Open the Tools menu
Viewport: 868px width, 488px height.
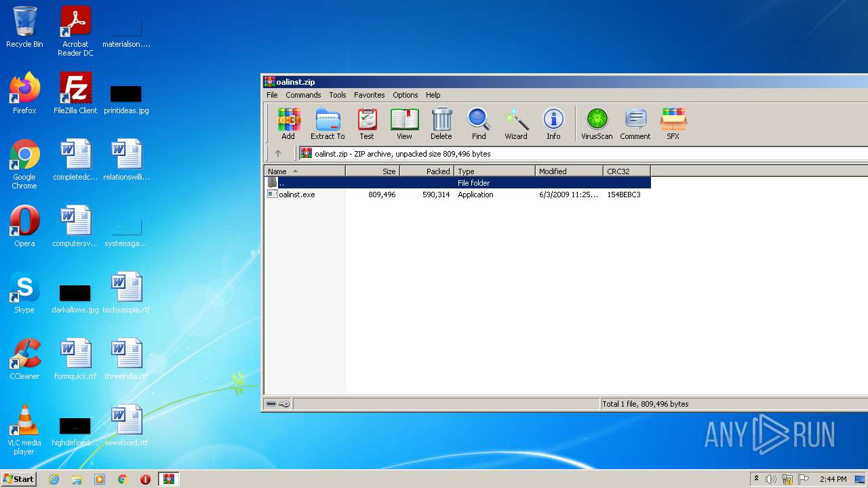338,95
